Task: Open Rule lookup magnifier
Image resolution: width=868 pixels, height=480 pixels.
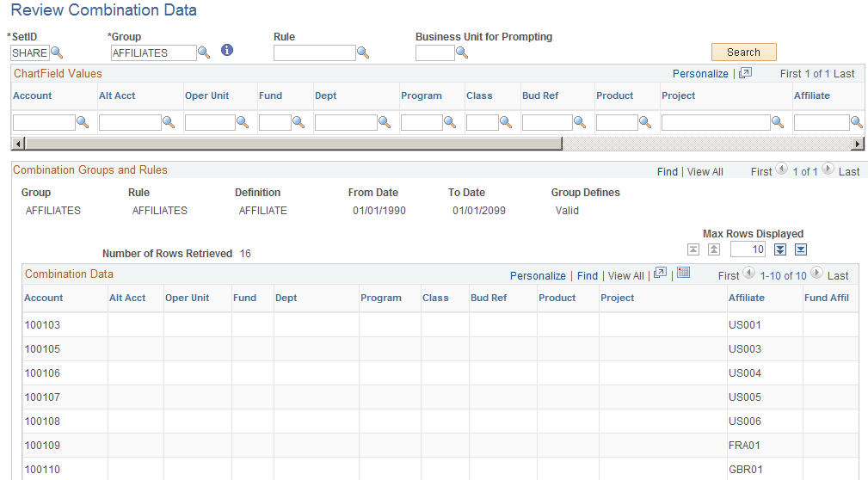Action: click(363, 52)
